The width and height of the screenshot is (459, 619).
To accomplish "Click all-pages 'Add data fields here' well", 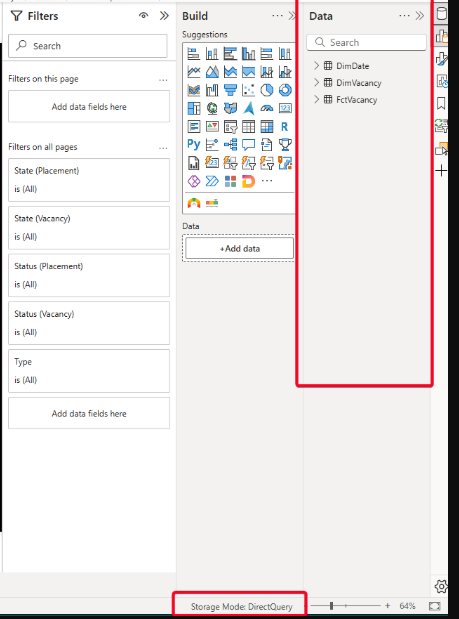I will pyautogui.click(x=89, y=413).
